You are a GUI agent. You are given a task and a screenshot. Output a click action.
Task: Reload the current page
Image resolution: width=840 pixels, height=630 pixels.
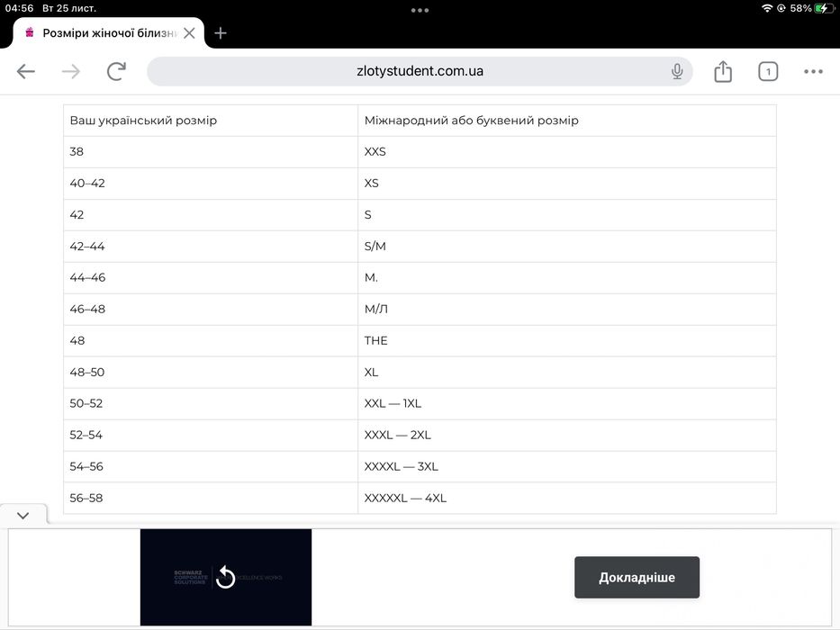(x=116, y=72)
